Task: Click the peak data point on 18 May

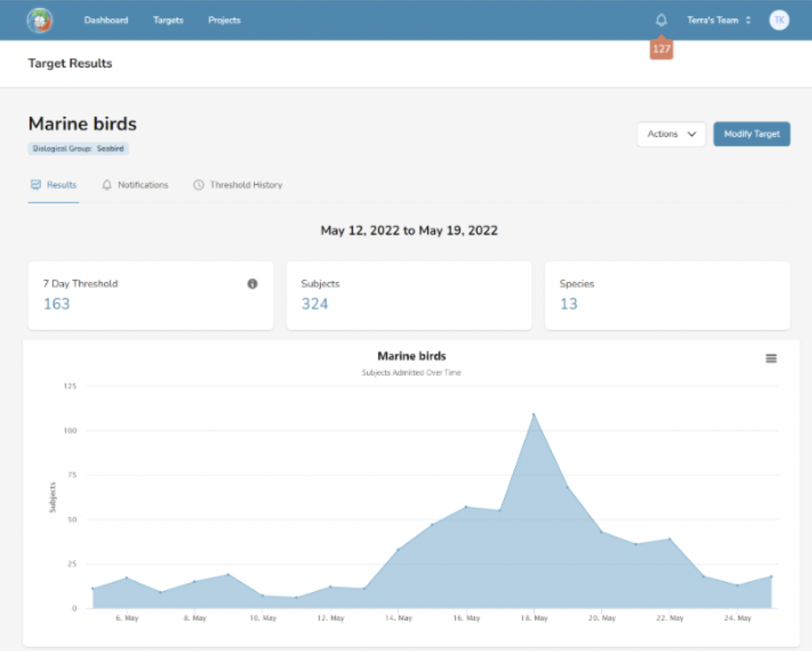Action: click(x=534, y=414)
